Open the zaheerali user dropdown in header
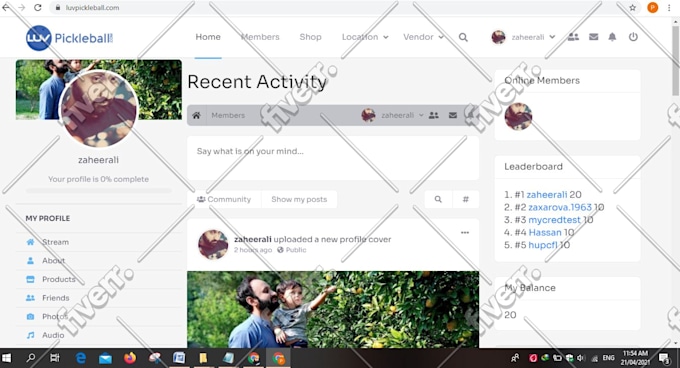The width and height of the screenshot is (680, 368). coord(523,37)
